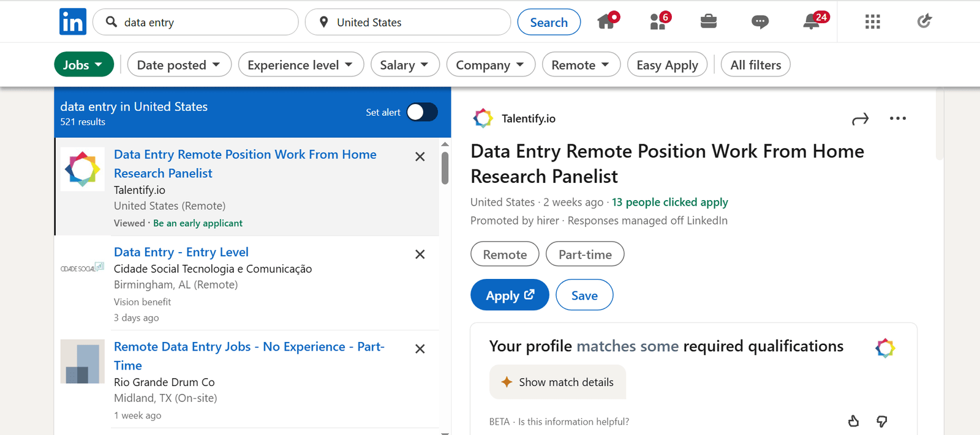Click the data entry in United States heading
This screenshot has height=435, width=980.
(x=134, y=106)
